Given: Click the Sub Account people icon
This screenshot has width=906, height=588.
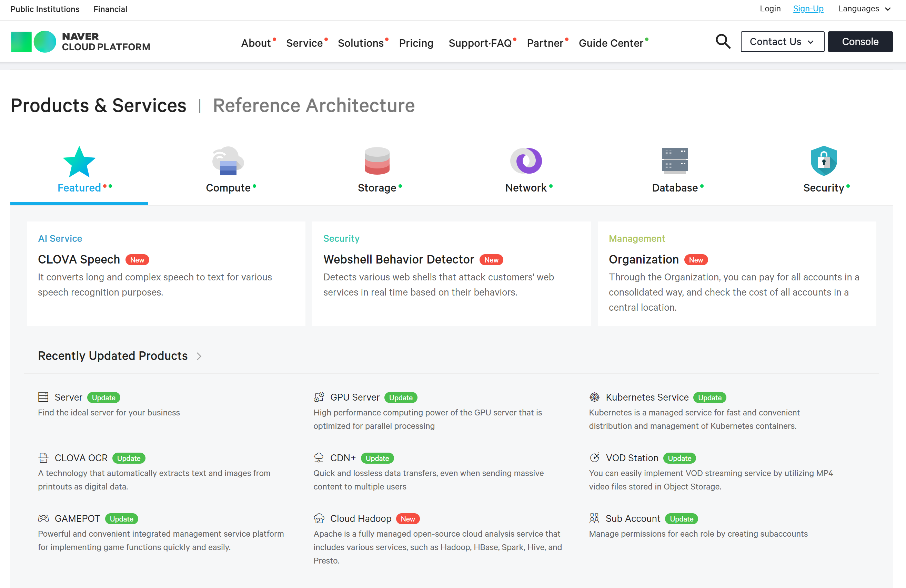Looking at the screenshot, I should click(x=594, y=518).
